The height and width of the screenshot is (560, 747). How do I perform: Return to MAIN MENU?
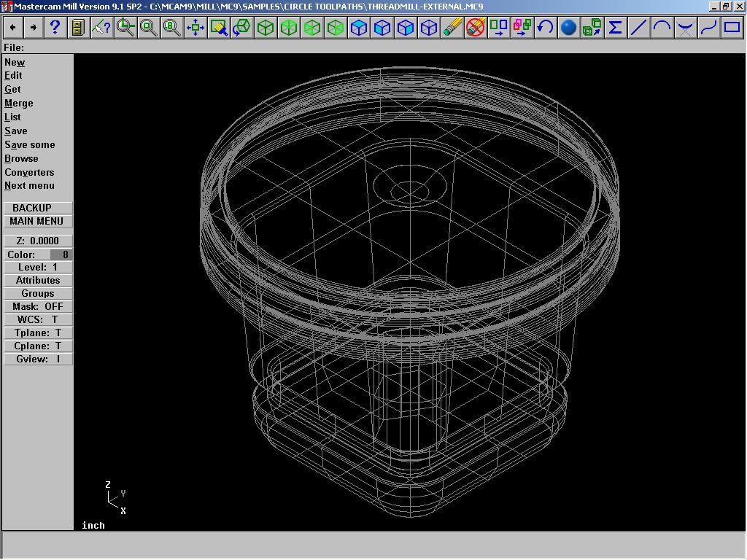pyautogui.click(x=38, y=222)
